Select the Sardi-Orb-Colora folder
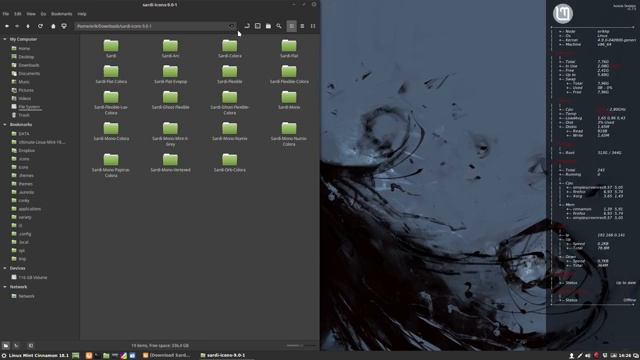The height and width of the screenshot is (360, 640). [x=230, y=163]
